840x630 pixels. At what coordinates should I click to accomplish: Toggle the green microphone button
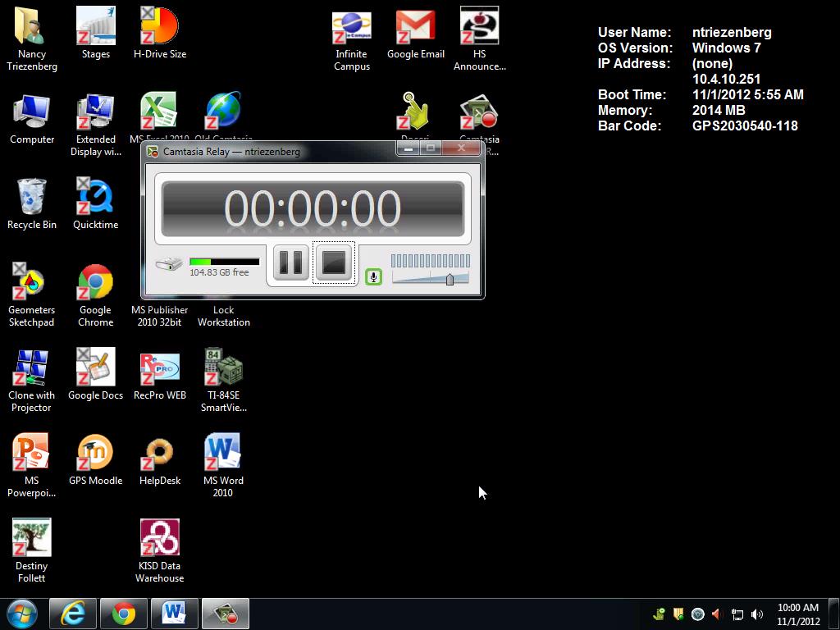pyautogui.click(x=373, y=276)
